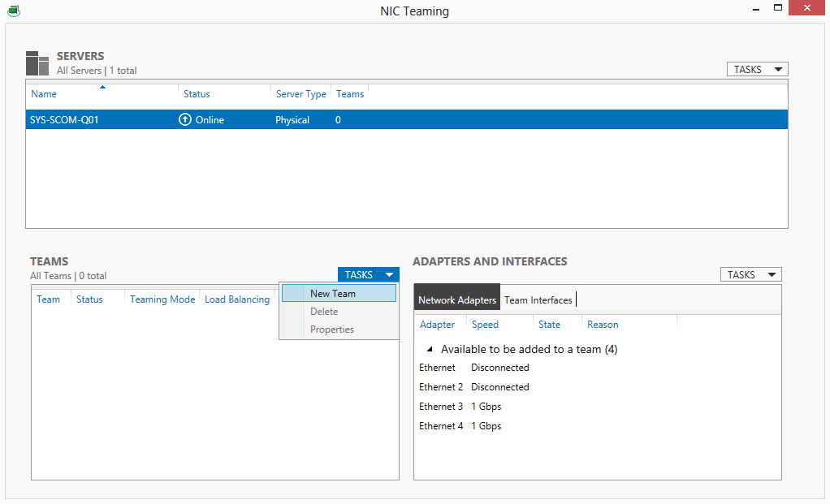Screen dimensions: 830x504
Task: Open the Servers TASKS dropdown
Action: tap(757, 70)
